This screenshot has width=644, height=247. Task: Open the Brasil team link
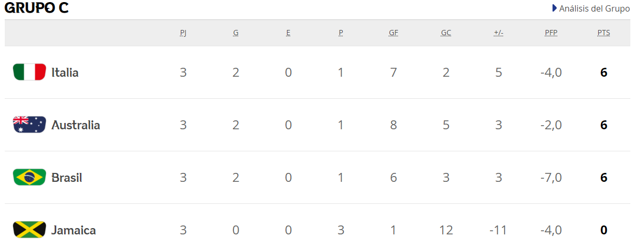click(x=67, y=178)
